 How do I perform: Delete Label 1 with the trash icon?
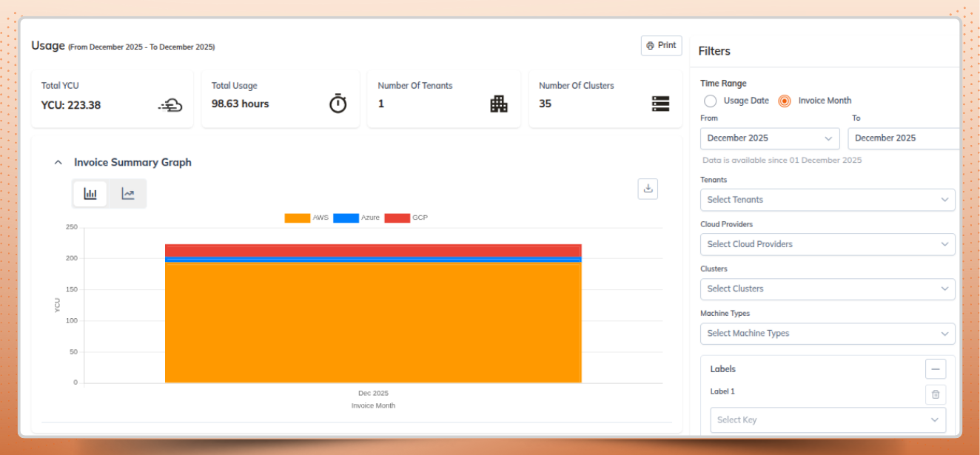(x=936, y=394)
